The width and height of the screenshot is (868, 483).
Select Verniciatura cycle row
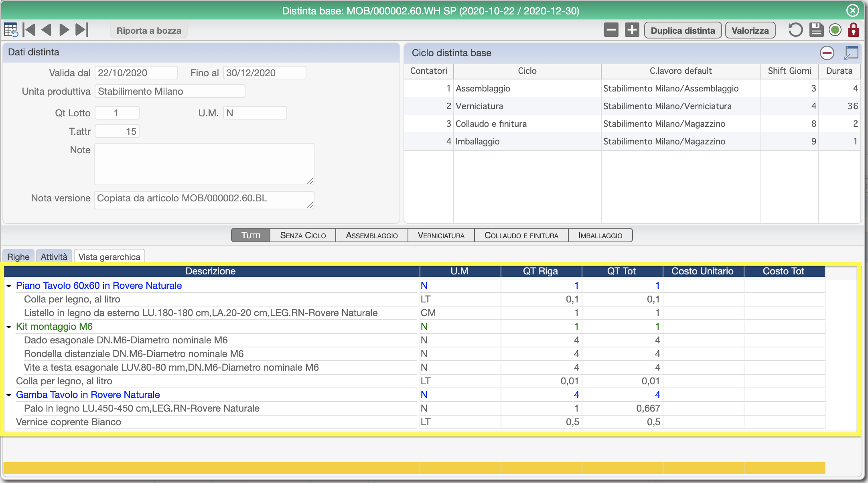pyautogui.click(x=632, y=106)
